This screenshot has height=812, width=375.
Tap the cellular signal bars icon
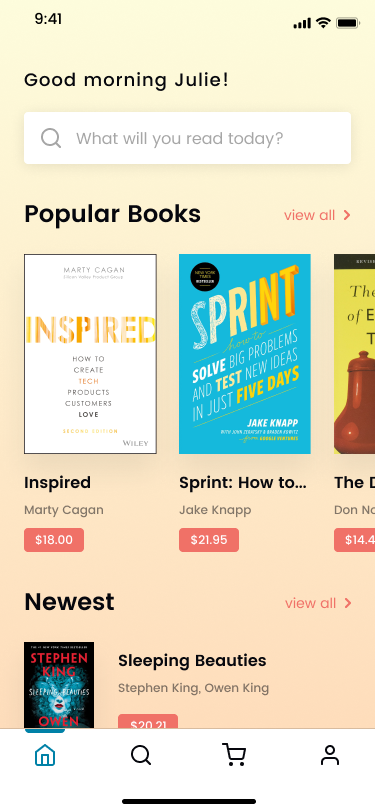302,23
